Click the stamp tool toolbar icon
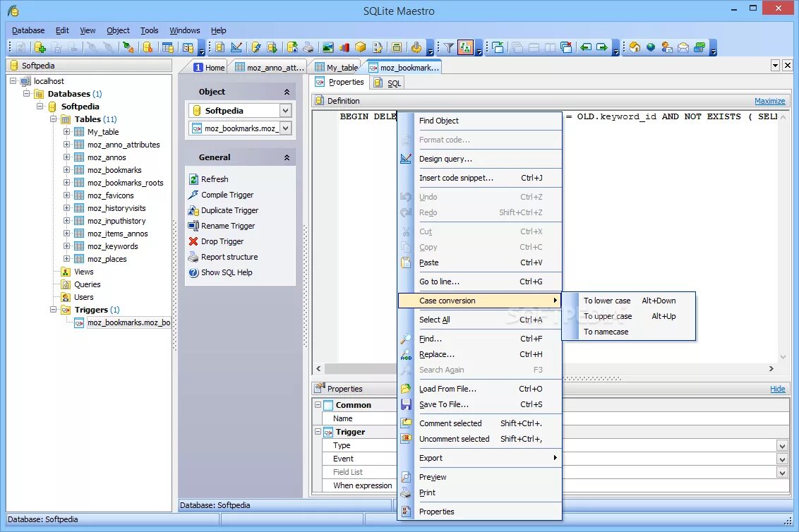Viewport: 799px width, 532px height. pos(416,47)
